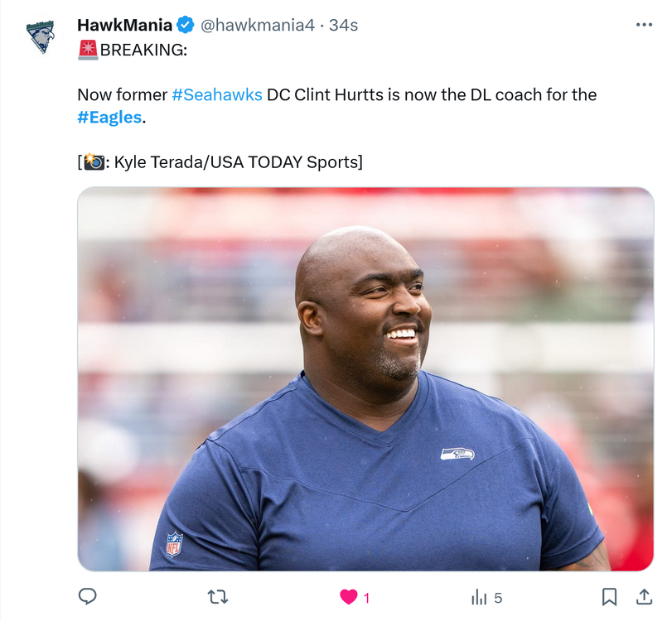Open the view analytics bar chart icon
672x621 pixels.
tap(479, 597)
